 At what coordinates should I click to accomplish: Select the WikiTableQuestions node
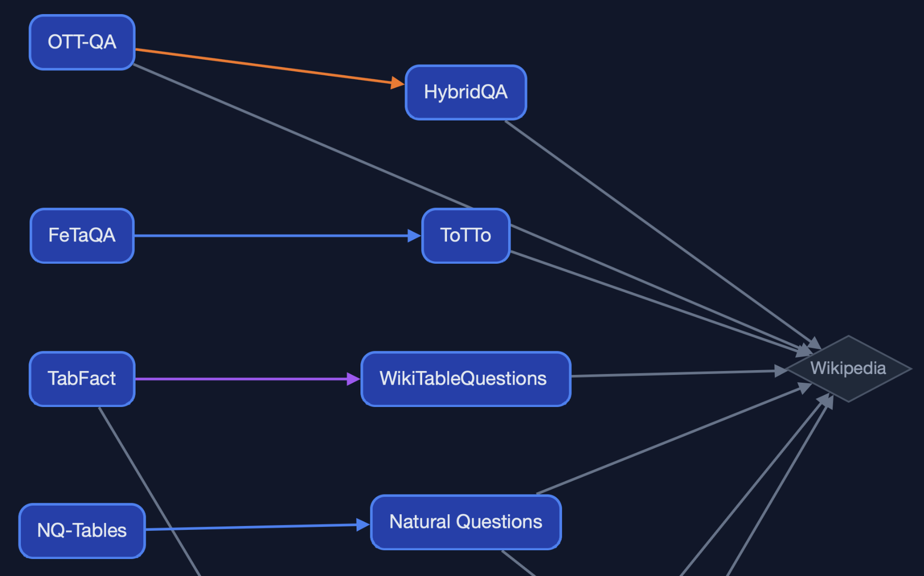point(464,379)
